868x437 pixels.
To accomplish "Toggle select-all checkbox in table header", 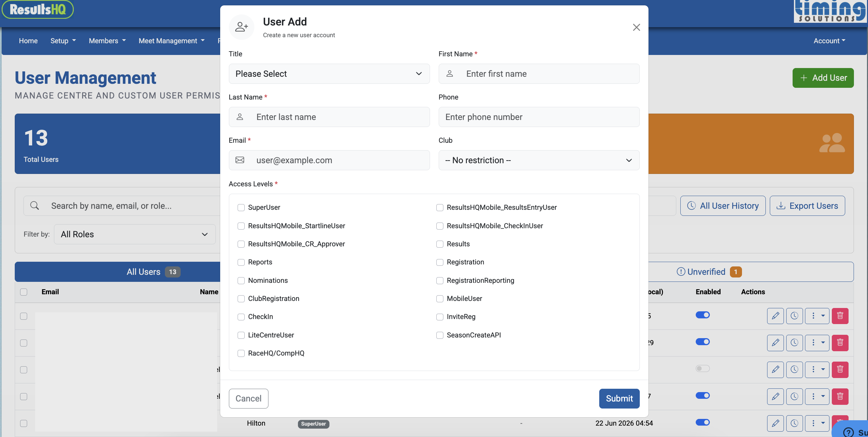I will 23,292.
